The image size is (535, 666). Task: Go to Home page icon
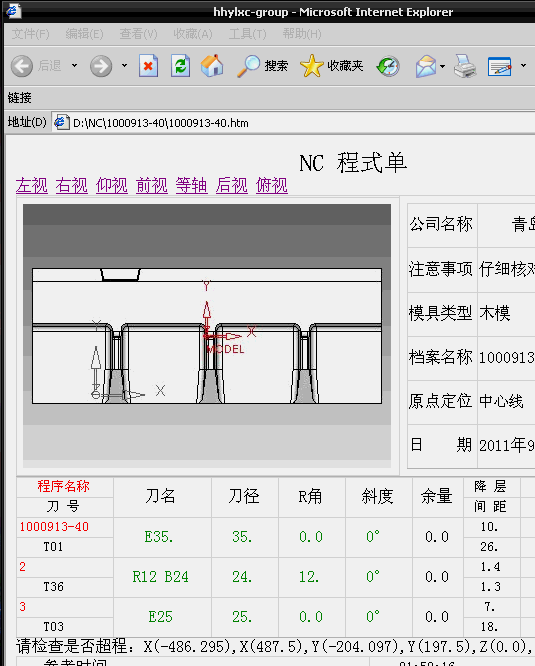(212, 66)
